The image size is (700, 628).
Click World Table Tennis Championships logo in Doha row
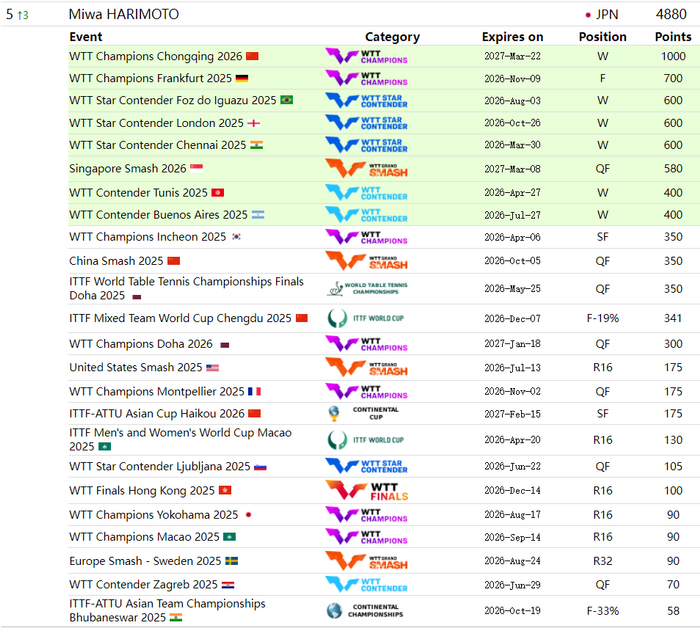coord(367,289)
